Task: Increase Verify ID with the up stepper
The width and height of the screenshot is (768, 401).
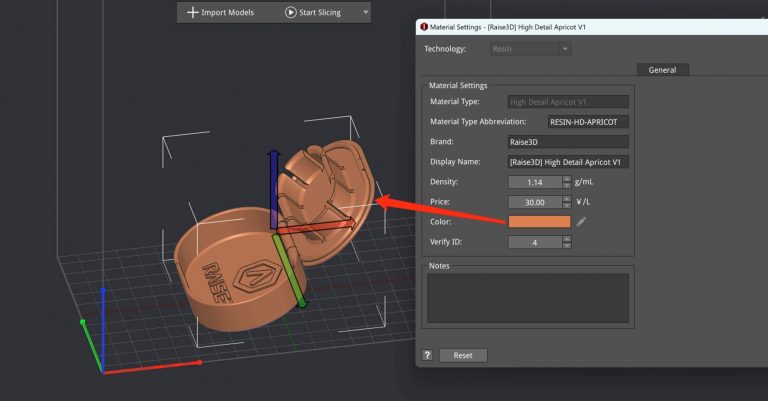Action: tap(567, 239)
